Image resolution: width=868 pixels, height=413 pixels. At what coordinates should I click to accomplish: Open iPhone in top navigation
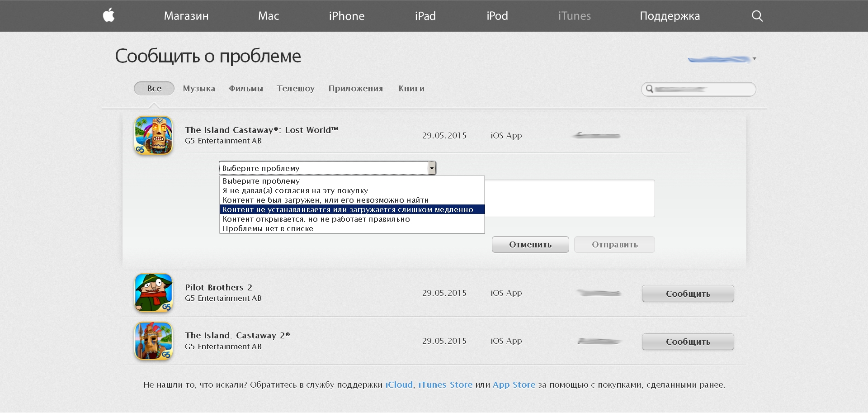pos(347,16)
